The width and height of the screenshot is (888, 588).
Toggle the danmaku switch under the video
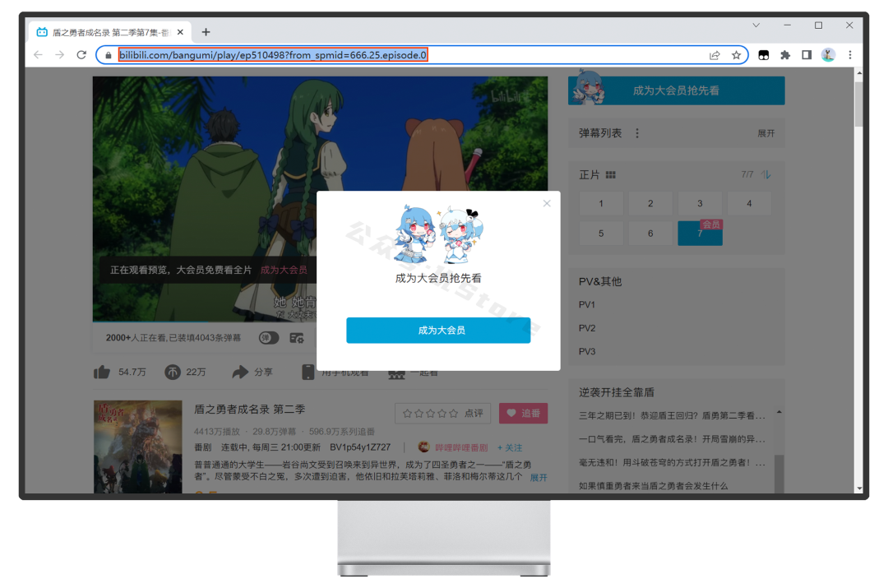[268, 338]
